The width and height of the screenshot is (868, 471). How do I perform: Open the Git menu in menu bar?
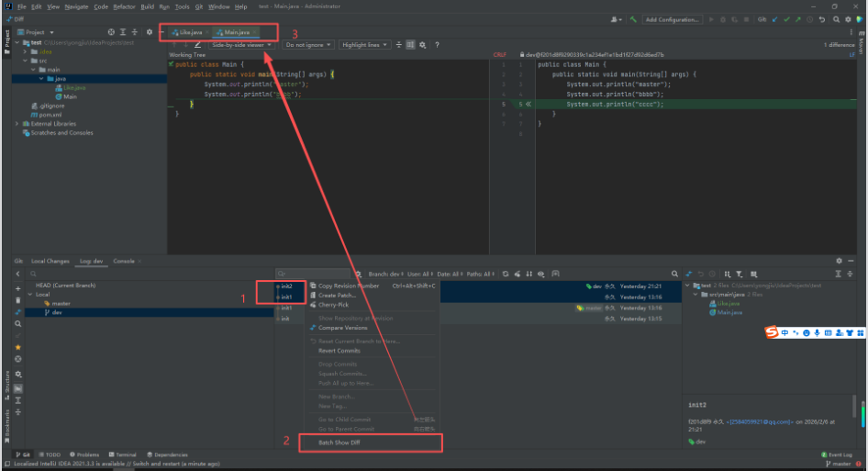tap(199, 6)
